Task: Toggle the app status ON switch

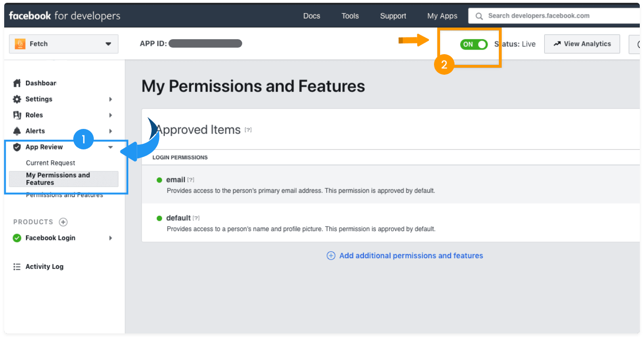Action: pos(474,44)
